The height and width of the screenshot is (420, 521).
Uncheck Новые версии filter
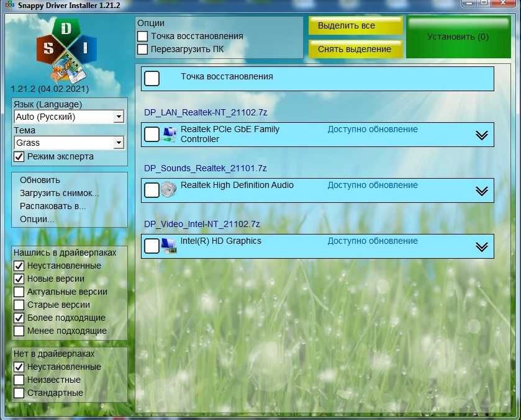coord(19,279)
